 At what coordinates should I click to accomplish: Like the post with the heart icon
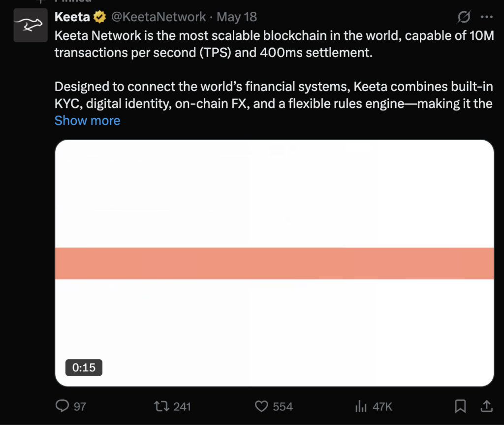(x=261, y=406)
